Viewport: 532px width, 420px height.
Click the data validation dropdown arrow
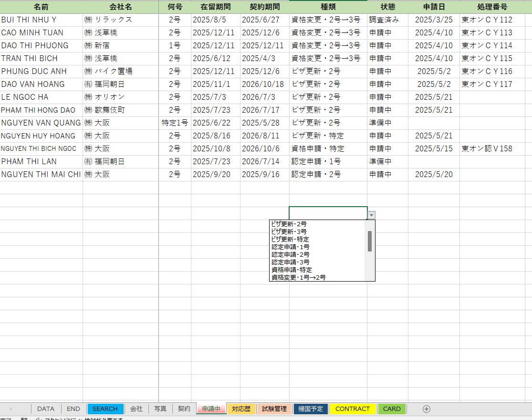[371, 215]
